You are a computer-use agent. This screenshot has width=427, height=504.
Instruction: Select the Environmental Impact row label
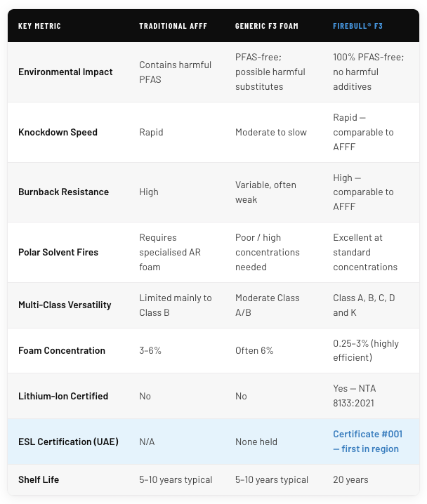[64, 72]
